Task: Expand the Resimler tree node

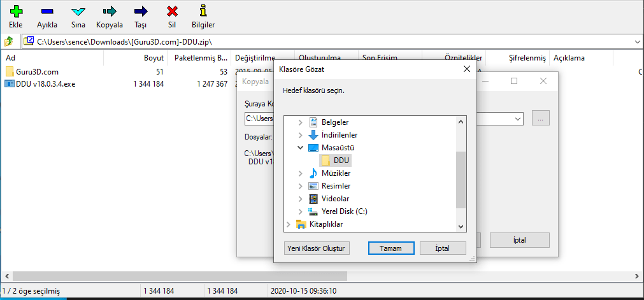Action: (300, 186)
